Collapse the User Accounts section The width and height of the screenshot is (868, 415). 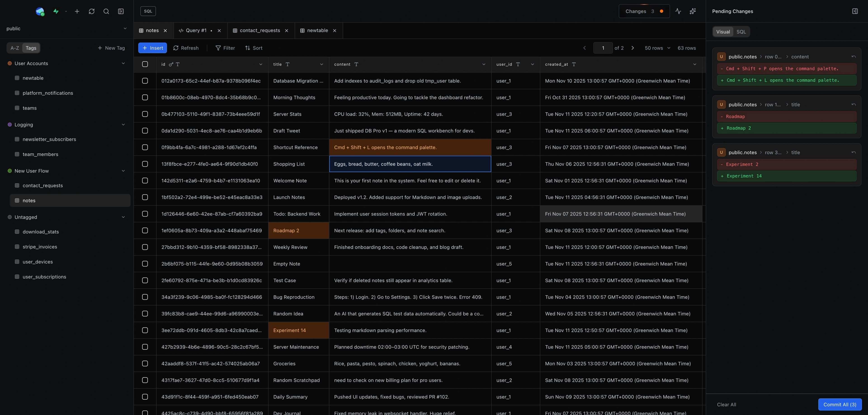tap(123, 63)
